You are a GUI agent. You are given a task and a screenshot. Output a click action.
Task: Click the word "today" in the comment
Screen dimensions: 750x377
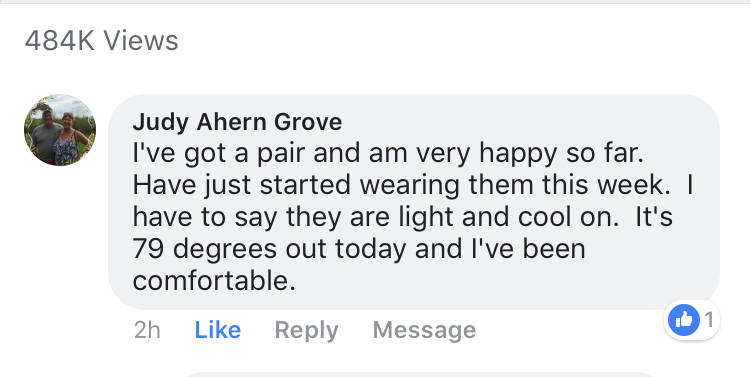coord(370,250)
